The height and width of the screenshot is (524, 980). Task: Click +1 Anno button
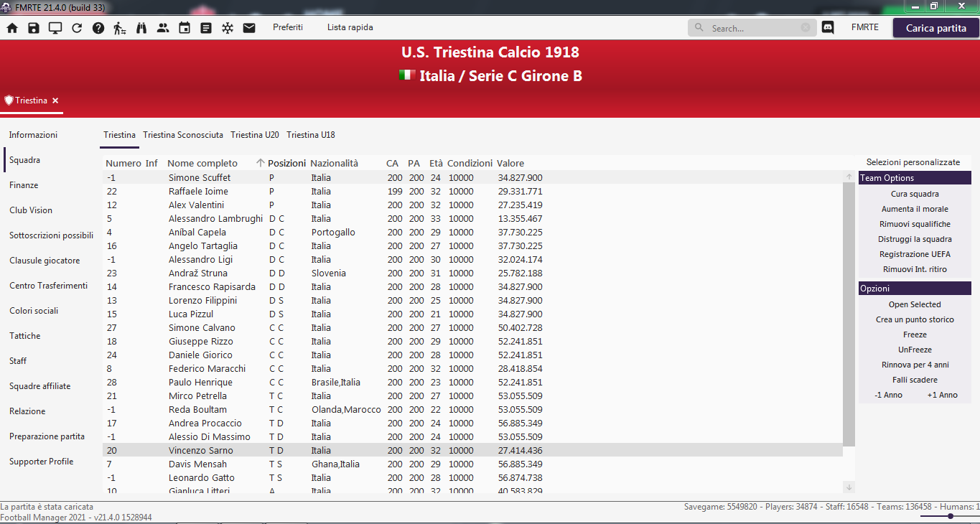coord(942,395)
